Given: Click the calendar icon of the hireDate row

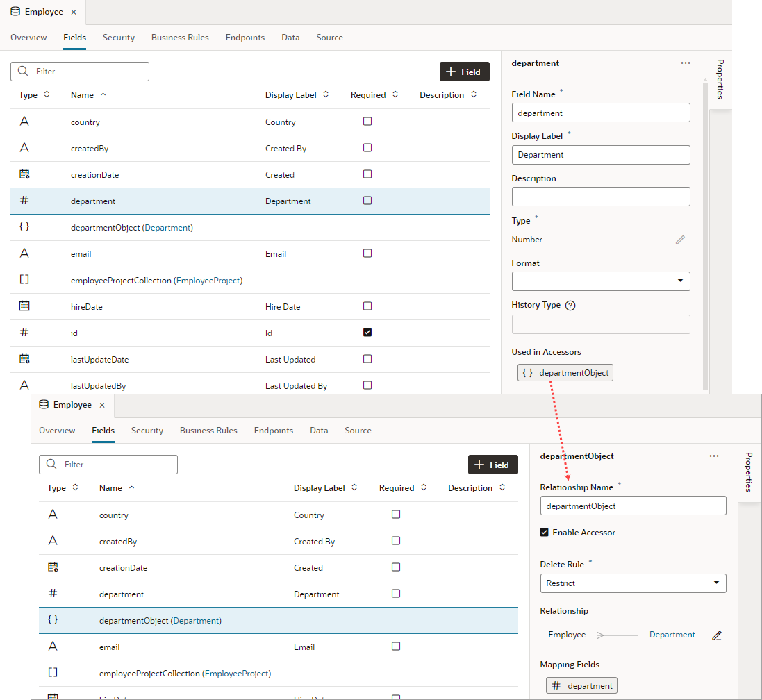Looking at the screenshot, I should (24, 306).
